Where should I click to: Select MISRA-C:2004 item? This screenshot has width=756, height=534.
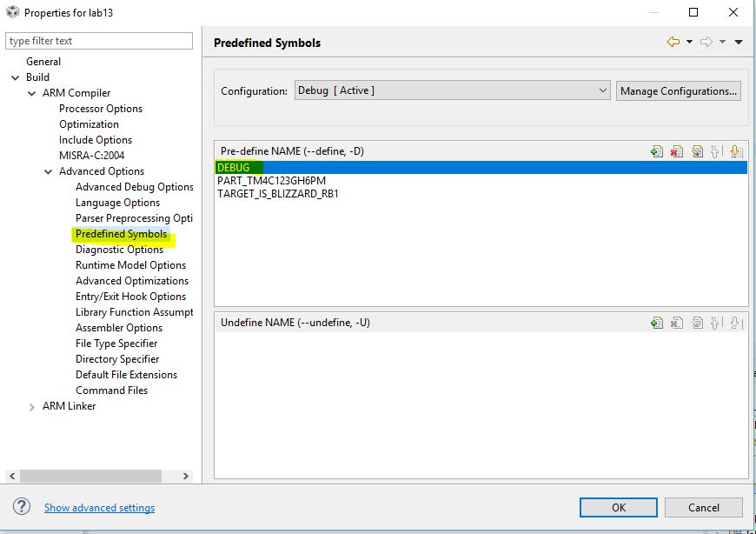point(91,156)
